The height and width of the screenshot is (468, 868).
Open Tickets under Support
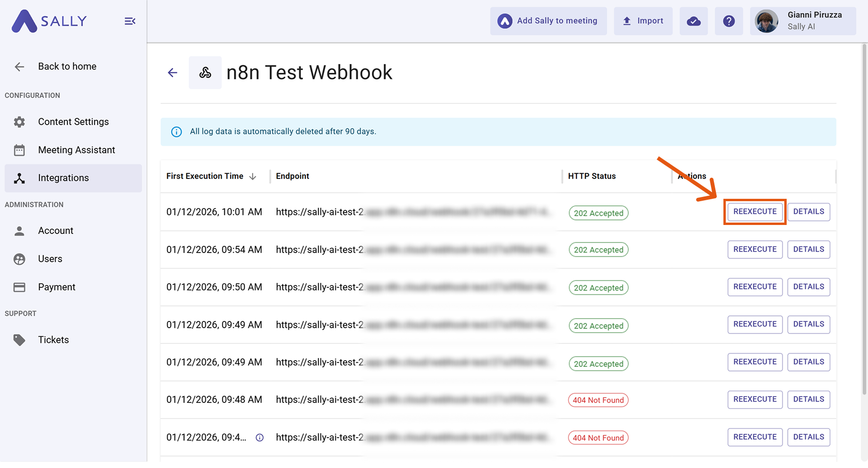click(x=53, y=340)
